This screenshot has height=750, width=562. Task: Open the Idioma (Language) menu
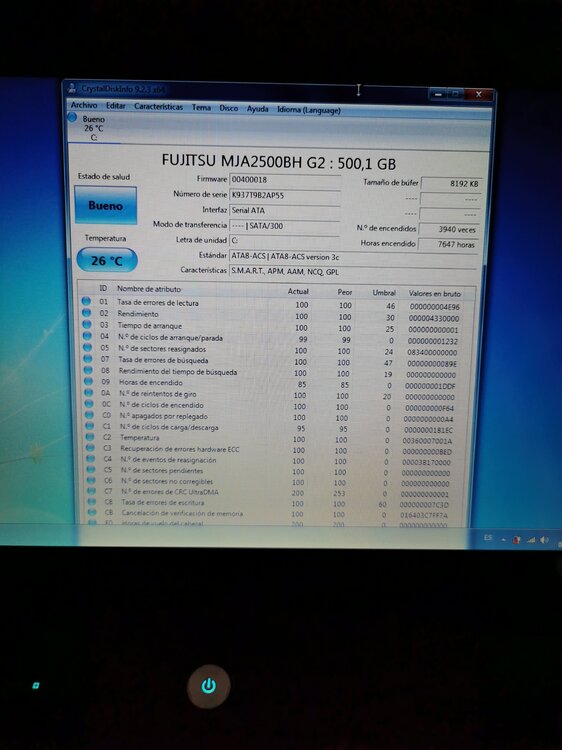[x=309, y=110]
